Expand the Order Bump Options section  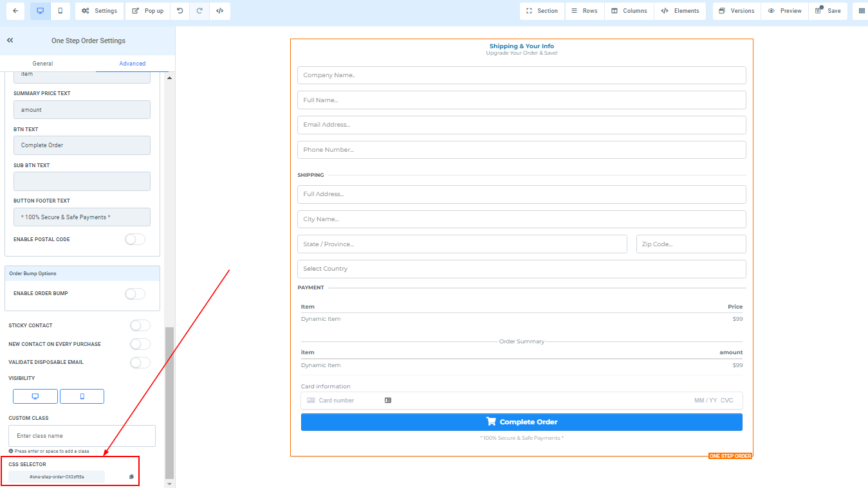click(82, 273)
